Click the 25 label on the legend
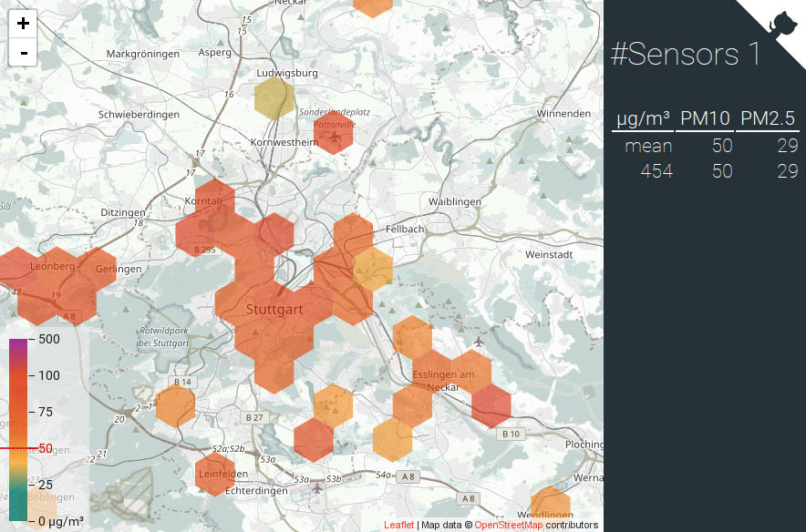Image resolution: width=806 pixels, height=532 pixels. 46,485
